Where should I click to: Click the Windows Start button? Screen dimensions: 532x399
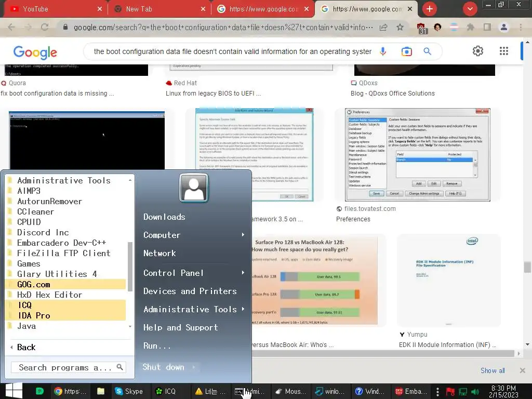point(14,391)
